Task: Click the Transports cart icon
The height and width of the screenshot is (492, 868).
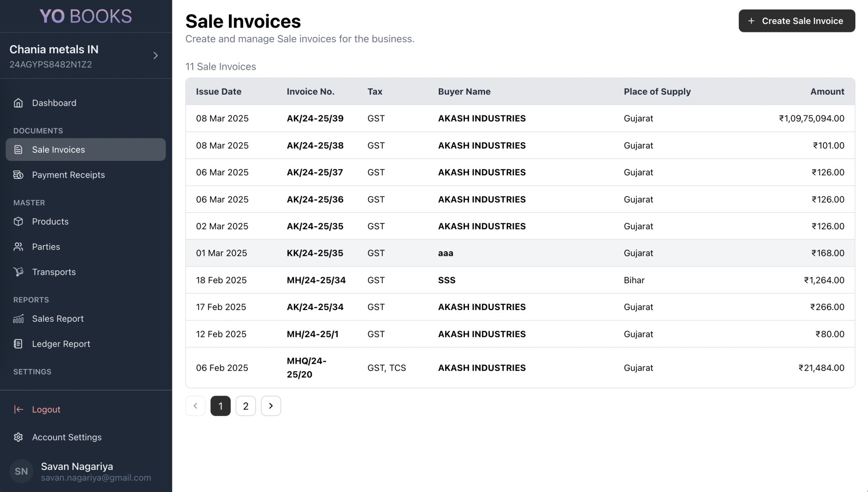Action: (18, 272)
